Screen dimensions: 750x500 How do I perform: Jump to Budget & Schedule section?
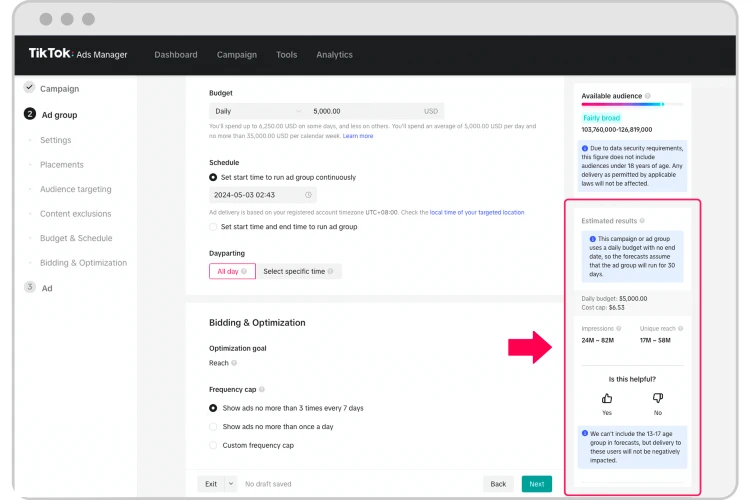(x=76, y=238)
